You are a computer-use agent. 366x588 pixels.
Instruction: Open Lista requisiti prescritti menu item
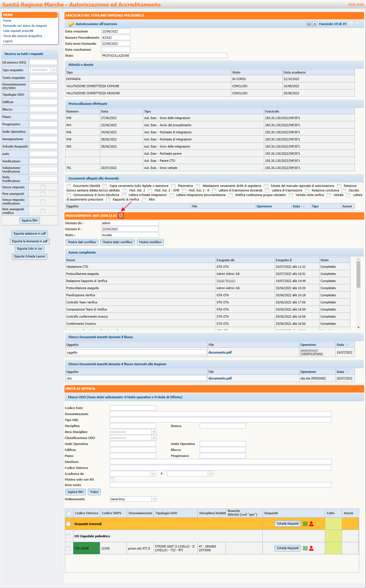coord(18,31)
